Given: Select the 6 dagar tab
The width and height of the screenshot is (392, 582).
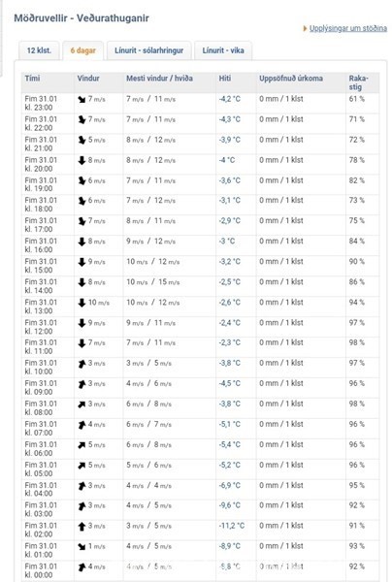Looking at the screenshot, I should coord(83,50).
